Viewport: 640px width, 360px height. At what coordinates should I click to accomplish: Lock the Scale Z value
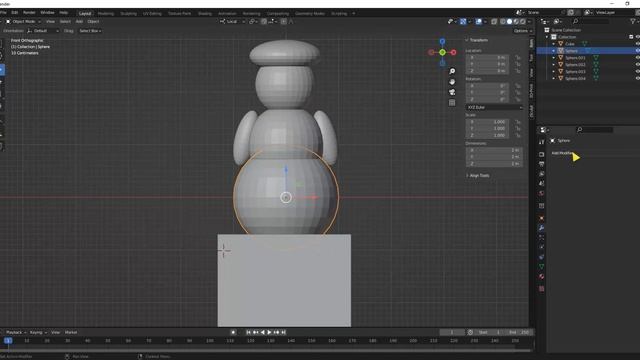click(x=518, y=135)
